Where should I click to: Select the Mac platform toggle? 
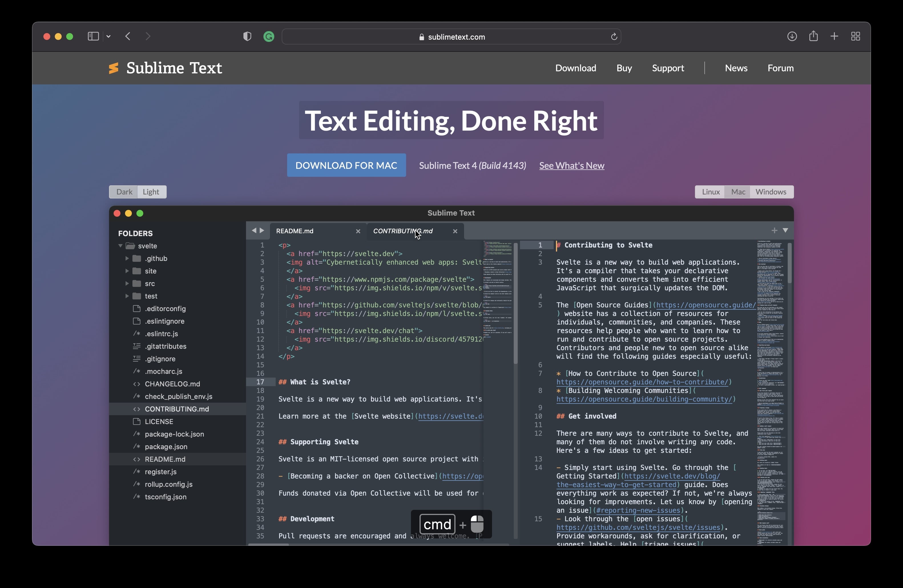tap(737, 192)
